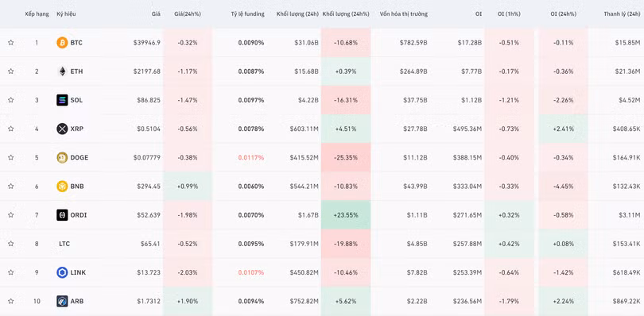Click LINK funding rate 0.0107%
Viewport: 644px width, 316px height.
[x=251, y=272]
